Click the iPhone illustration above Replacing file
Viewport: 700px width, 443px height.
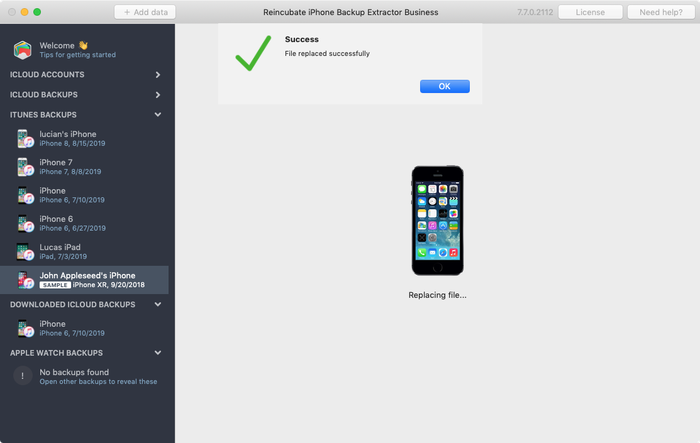[437, 221]
